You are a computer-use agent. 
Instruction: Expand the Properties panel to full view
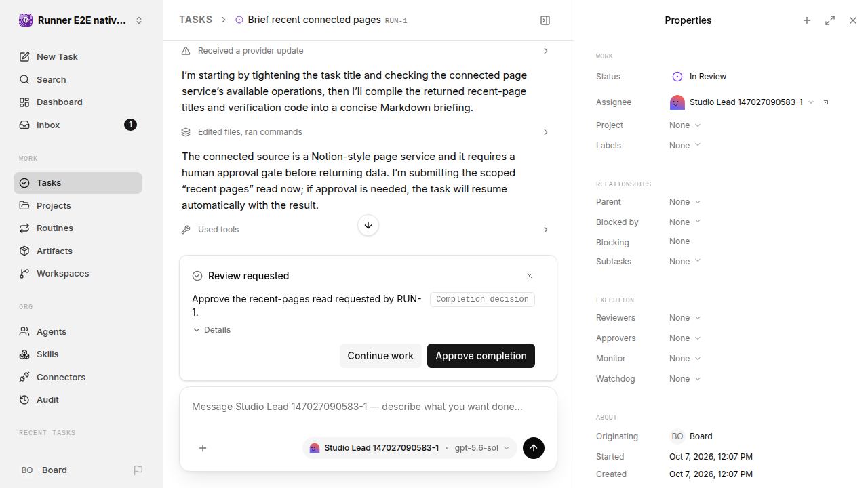830,20
